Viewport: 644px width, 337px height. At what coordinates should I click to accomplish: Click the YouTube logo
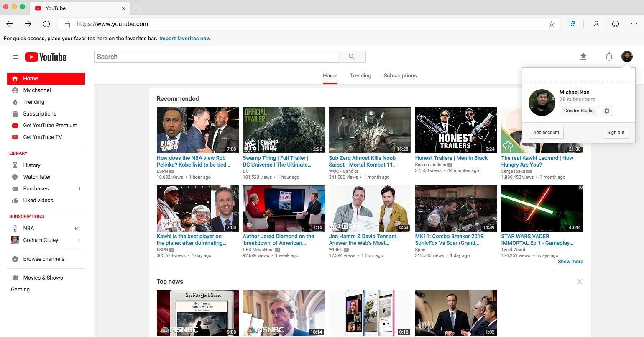(46, 57)
